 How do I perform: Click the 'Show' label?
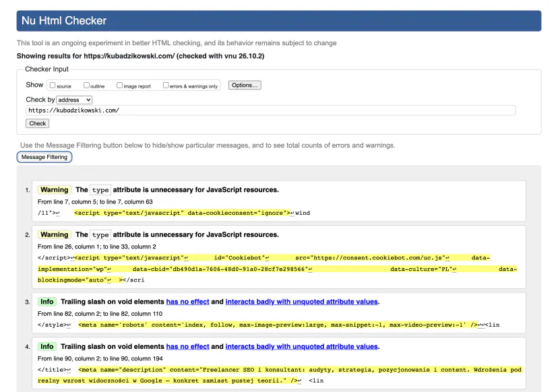[34, 85]
